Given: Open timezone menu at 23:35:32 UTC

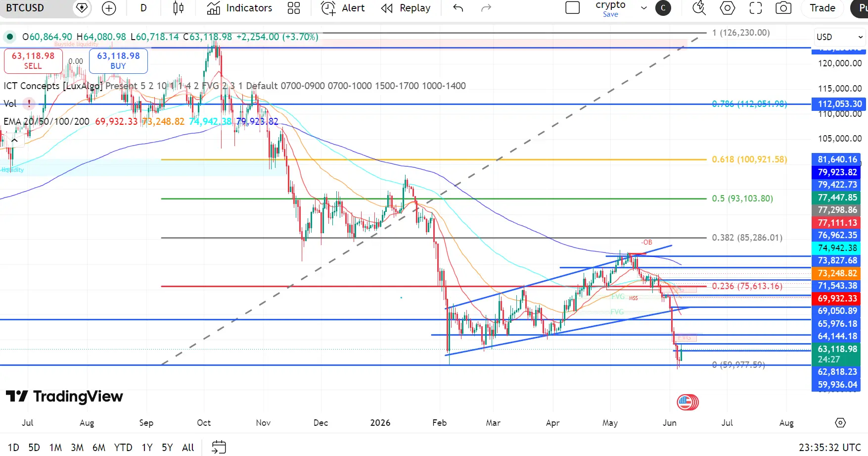Looking at the screenshot, I should pyautogui.click(x=830, y=447).
